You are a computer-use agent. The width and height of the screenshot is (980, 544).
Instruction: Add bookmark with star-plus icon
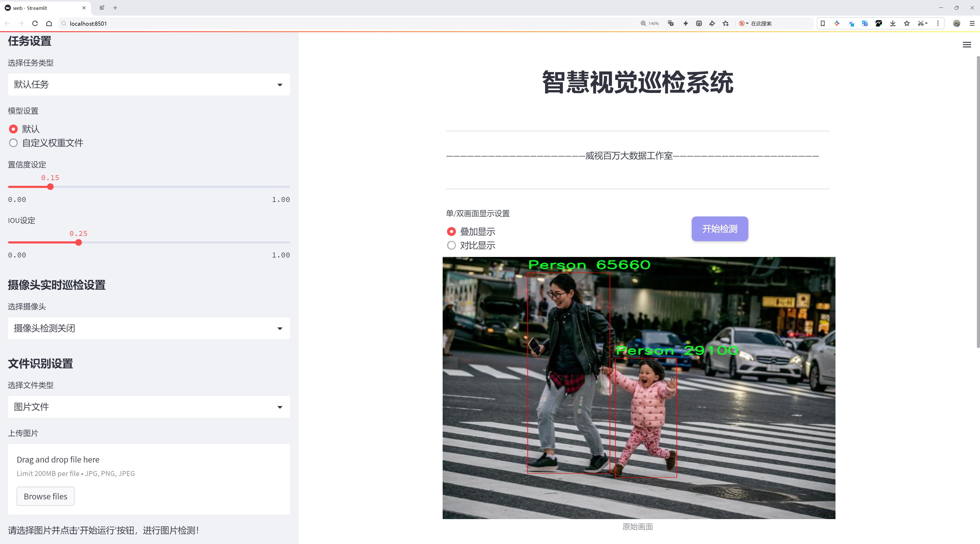click(726, 24)
